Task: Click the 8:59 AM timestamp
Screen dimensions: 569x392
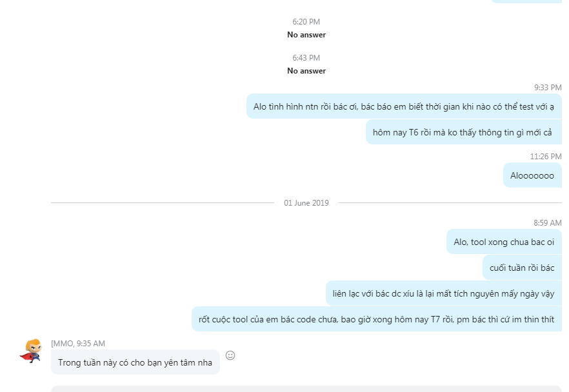Action: point(547,223)
